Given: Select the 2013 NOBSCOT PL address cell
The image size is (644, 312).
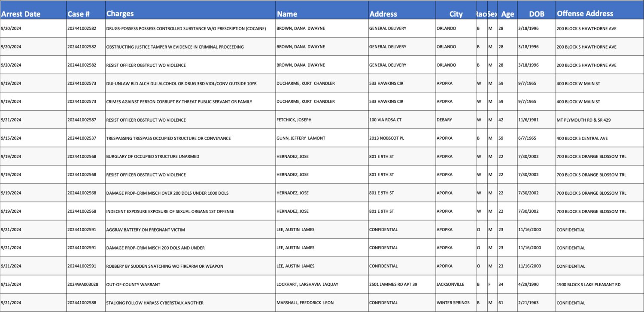Looking at the screenshot, I should coord(402,138).
